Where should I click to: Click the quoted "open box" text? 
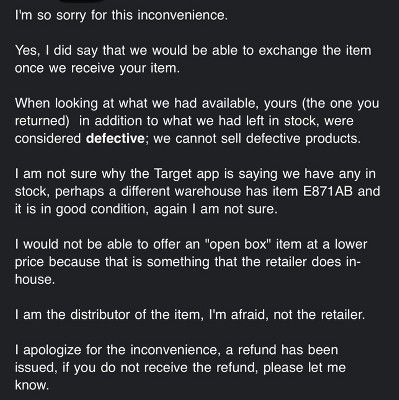(x=238, y=244)
